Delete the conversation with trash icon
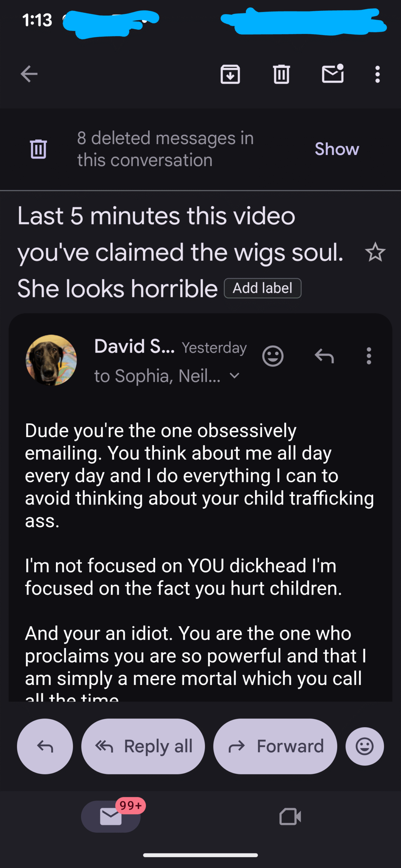Screen dimensions: 401x868 [x=281, y=74]
